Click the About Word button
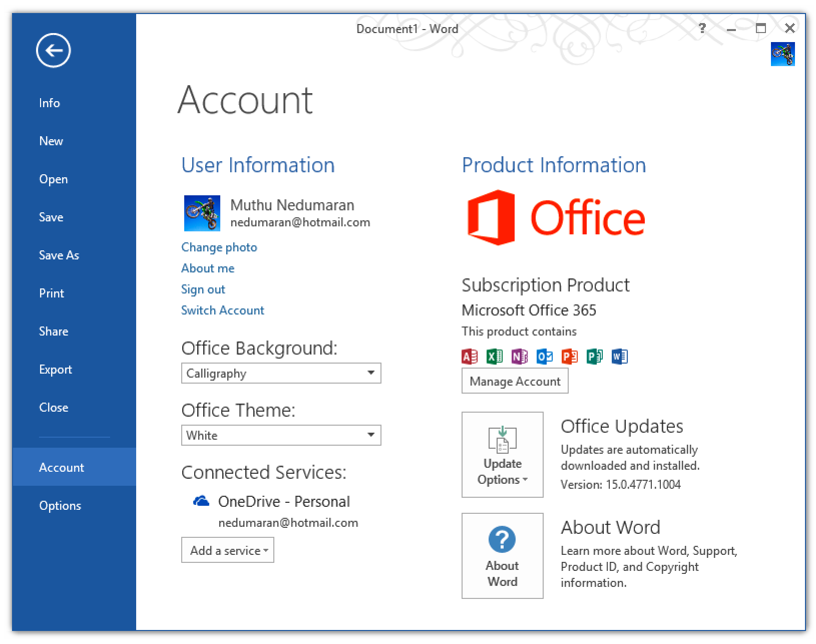Viewport: 816px width, 644px height. (x=502, y=556)
